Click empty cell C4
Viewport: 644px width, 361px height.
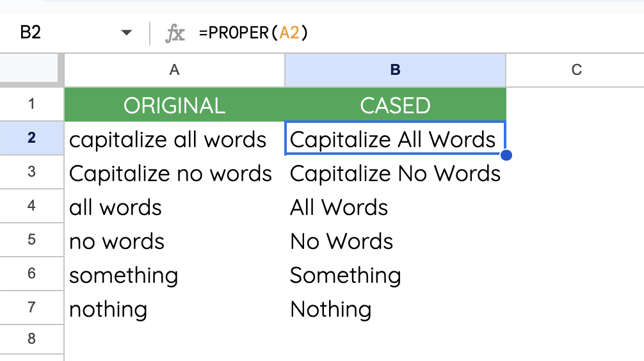click(x=576, y=206)
